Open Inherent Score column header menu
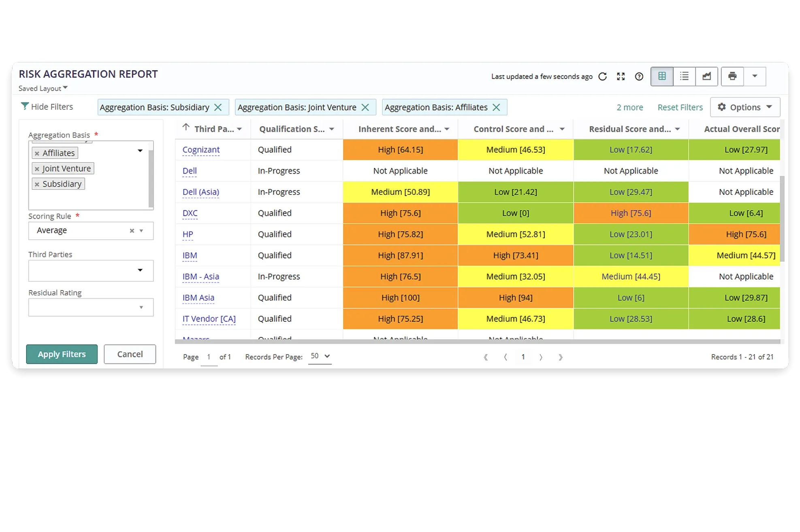 coord(447,129)
